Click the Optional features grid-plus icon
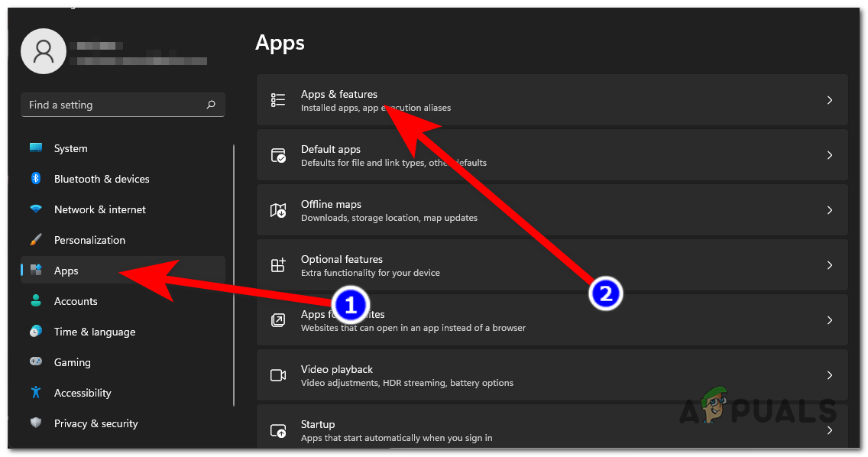This screenshot has height=457, width=868. pyautogui.click(x=278, y=264)
